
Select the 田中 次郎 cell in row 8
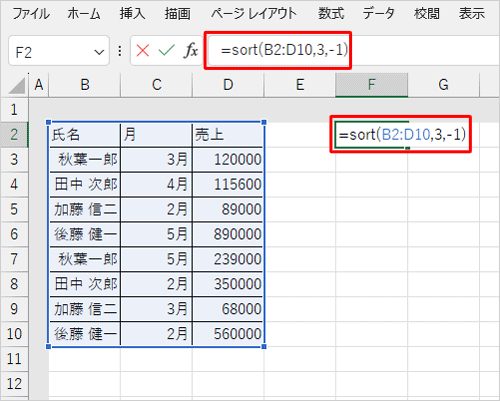(85, 284)
